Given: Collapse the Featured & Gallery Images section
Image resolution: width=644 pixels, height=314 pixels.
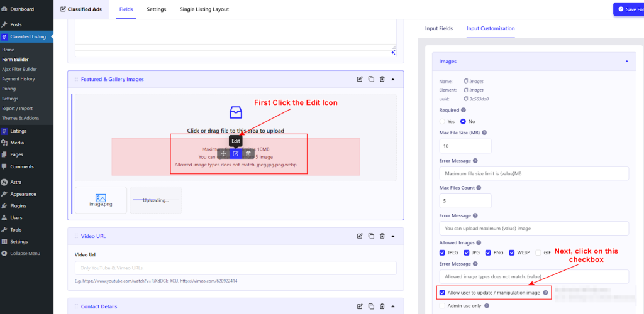Looking at the screenshot, I should [393, 79].
